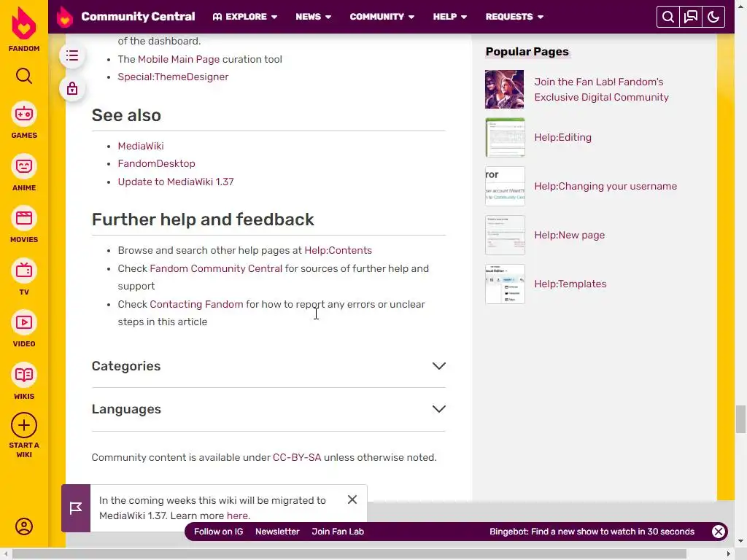The width and height of the screenshot is (747, 560).
Task: Click the Help:Changing your username thumbnail
Action: [505, 186]
